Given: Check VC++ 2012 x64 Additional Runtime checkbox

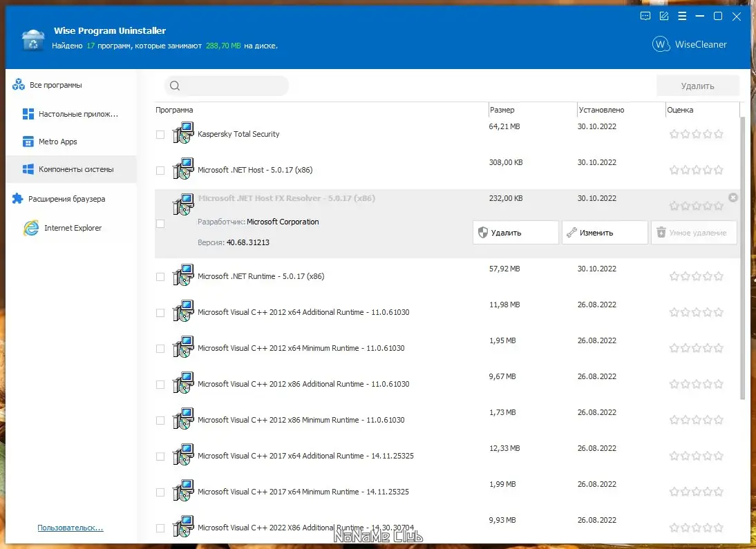Looking at the screenshot, I should [x=160, y=313].
